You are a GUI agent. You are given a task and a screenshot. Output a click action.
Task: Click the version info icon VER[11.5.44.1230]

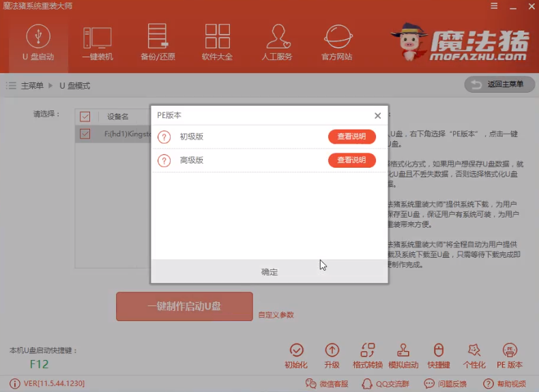click(15, 383)
